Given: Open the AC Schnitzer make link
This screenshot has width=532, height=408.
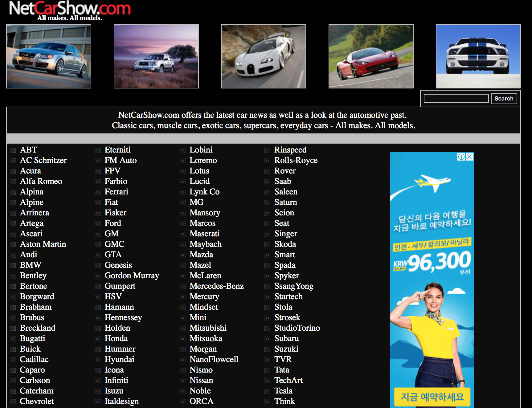Looking at the screenshot, I should point(43,160).
